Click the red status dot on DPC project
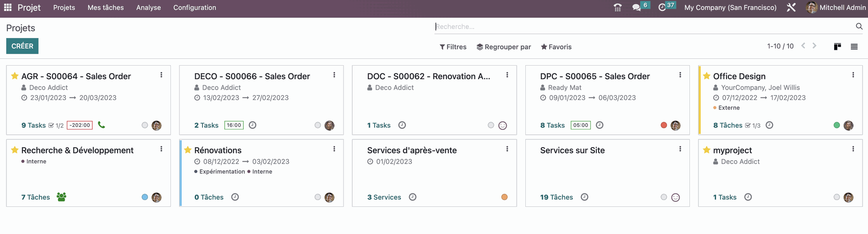868x234 pixels. (x=664, y=125)
